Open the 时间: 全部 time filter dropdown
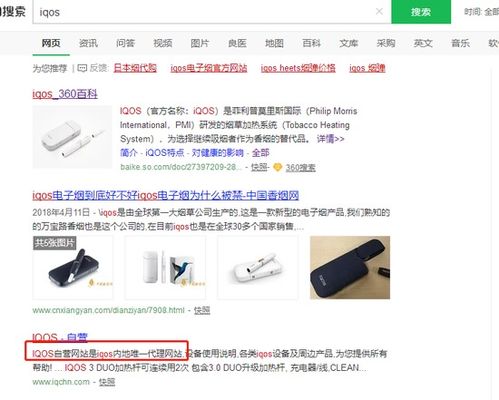 point(481,12)
